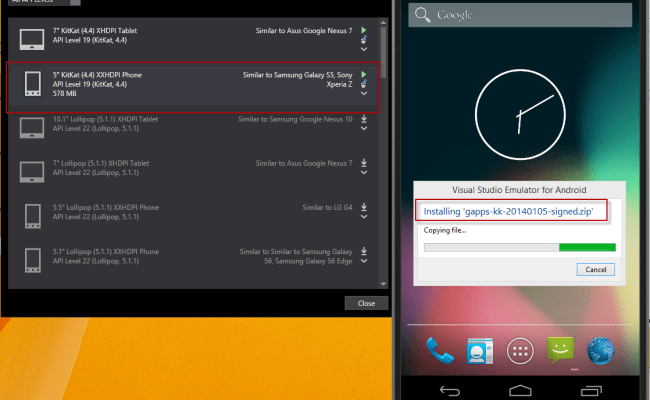650x400 pixels.
Task: Click "5.5" Lollipop (5.1.1) XXHDPI Phone" name
Action: point(106,208)
